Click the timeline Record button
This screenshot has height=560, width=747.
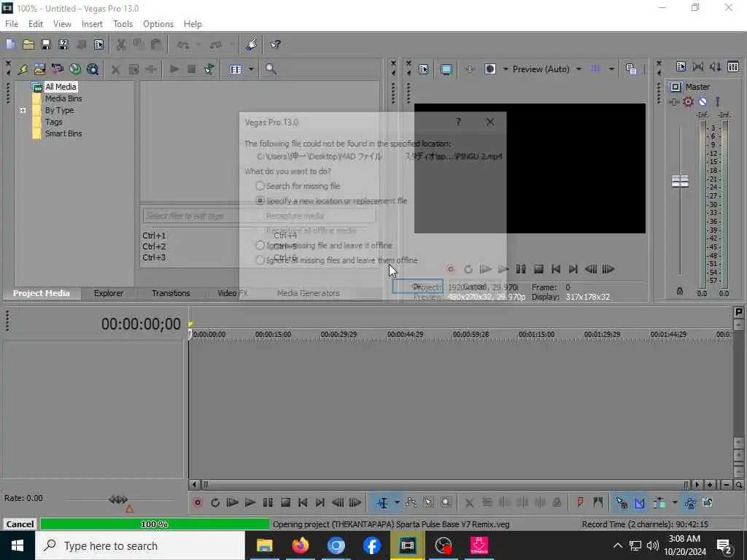[197, 502]
